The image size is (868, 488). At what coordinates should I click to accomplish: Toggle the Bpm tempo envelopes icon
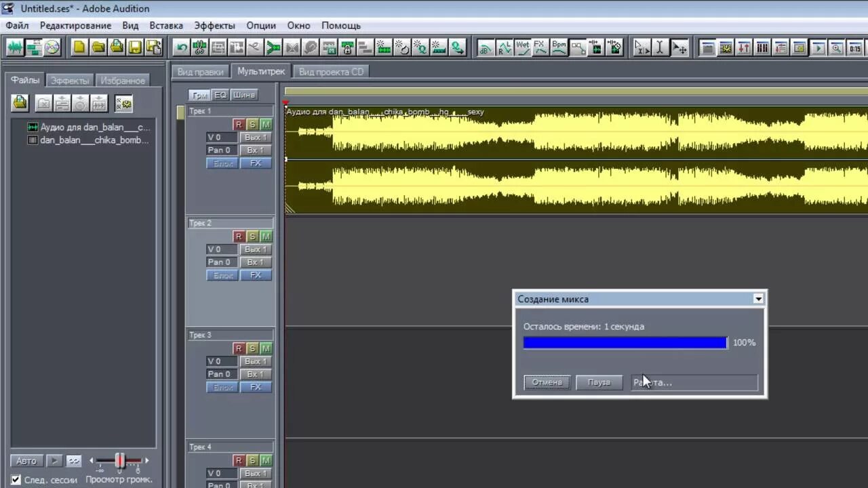(x=559, y=47)
